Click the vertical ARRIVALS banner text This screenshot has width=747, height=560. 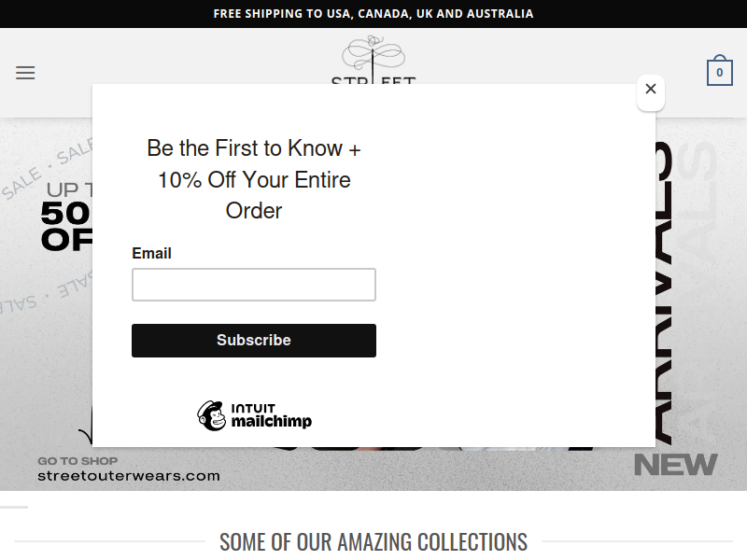[x=663, y=293]
